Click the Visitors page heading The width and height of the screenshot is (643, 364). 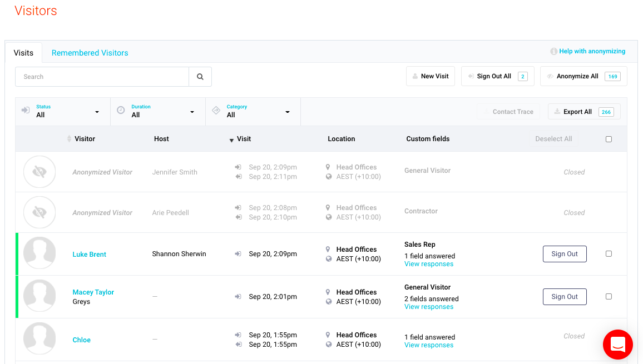(x=36, y=11)
